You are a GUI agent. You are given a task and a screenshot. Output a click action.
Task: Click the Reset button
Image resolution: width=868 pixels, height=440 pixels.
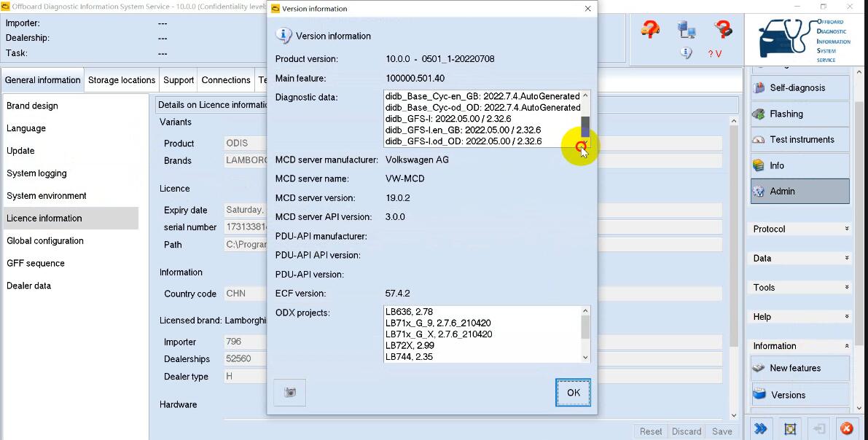[x=650, y=432]
